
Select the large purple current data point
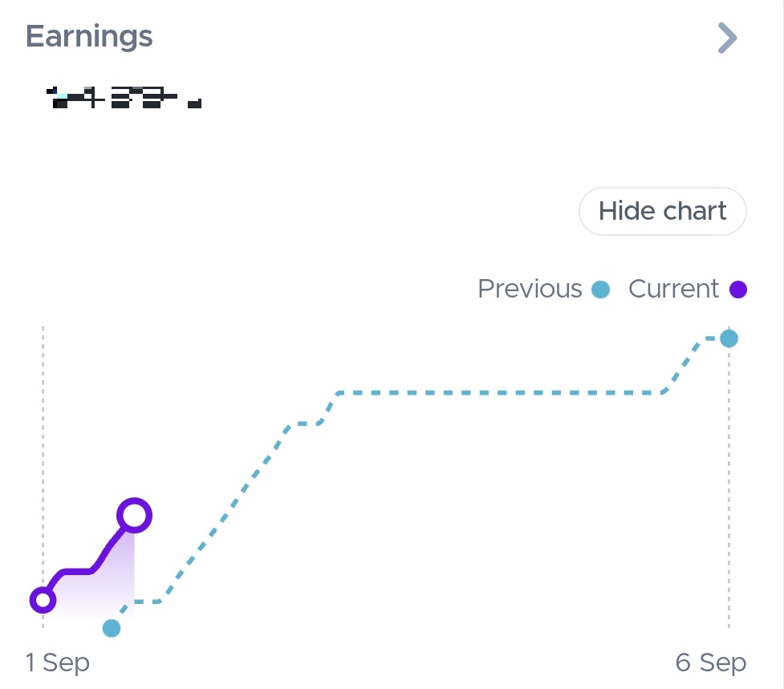pos(134,515)
